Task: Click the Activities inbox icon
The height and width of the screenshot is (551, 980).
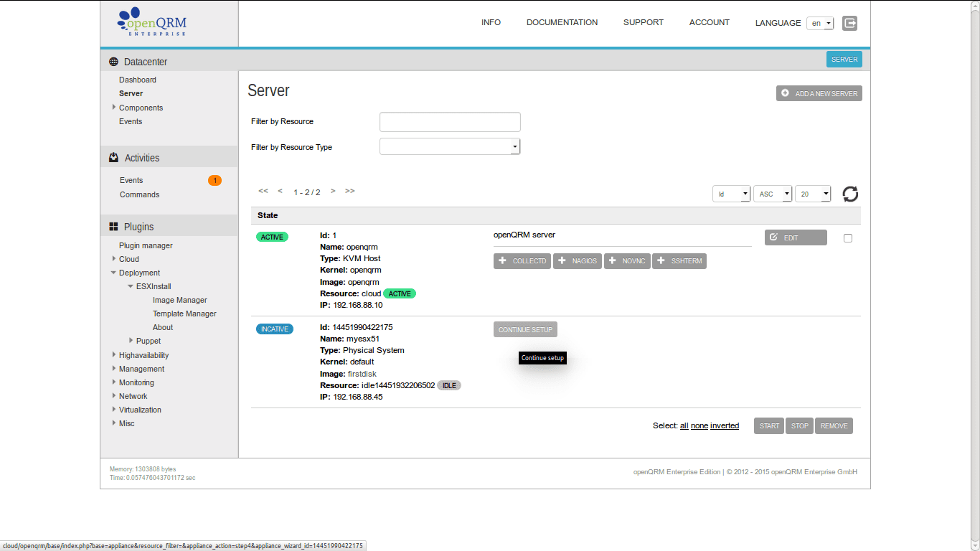Action: pos(113,158)
